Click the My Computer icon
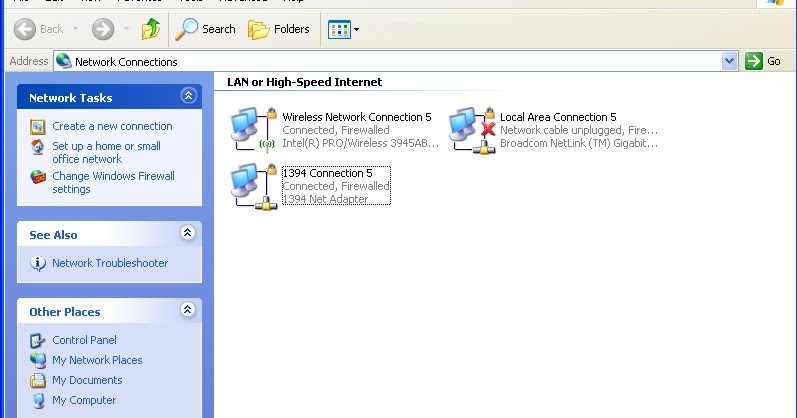This screenshot has height=418, width=797. pyautogui.click(x=38, y=401)
